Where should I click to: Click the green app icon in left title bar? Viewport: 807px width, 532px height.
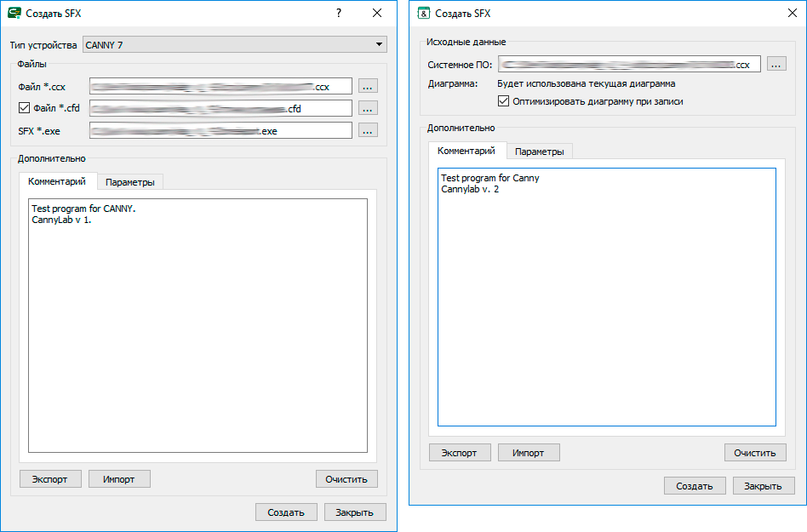tap(14, 13)
